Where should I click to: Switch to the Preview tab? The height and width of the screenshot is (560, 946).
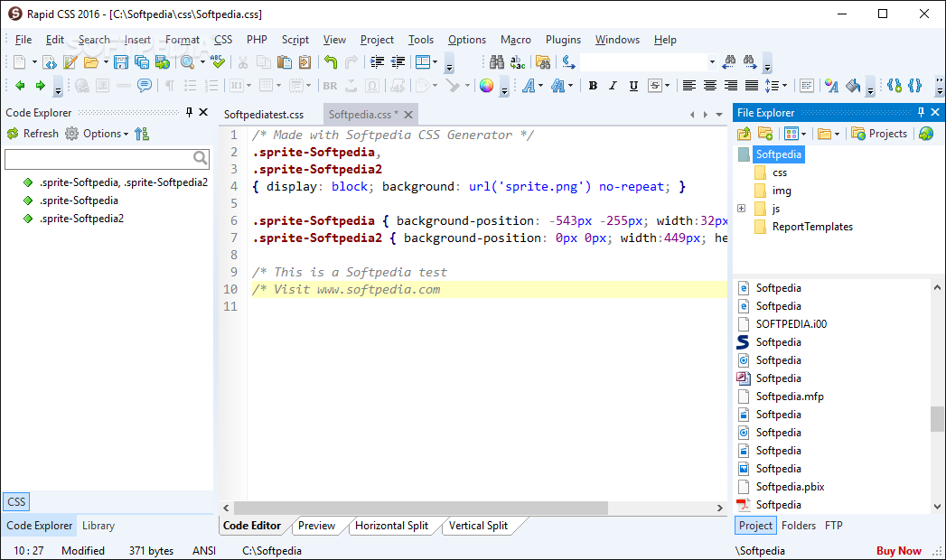click(317, 526)
